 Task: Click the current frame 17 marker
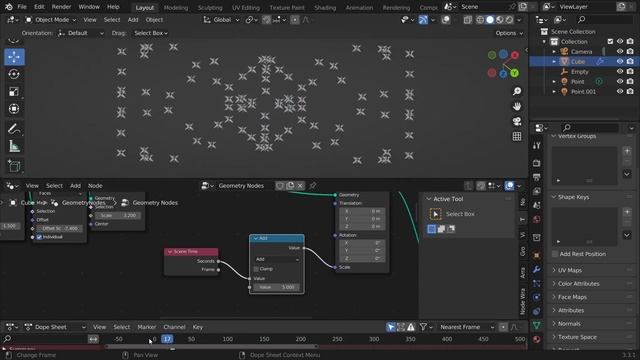[167, 339]
